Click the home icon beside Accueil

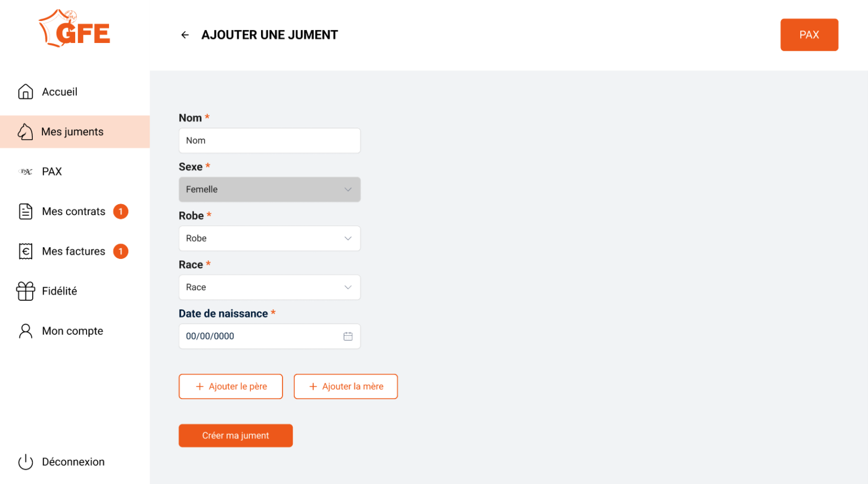[x=25, y=92]
